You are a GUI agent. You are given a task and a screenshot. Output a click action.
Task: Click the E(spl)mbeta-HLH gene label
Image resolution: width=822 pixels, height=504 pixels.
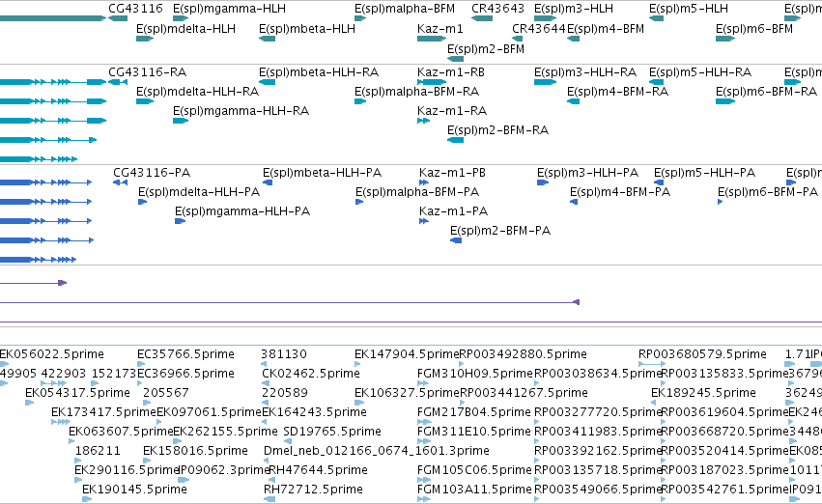click(306, 29)
